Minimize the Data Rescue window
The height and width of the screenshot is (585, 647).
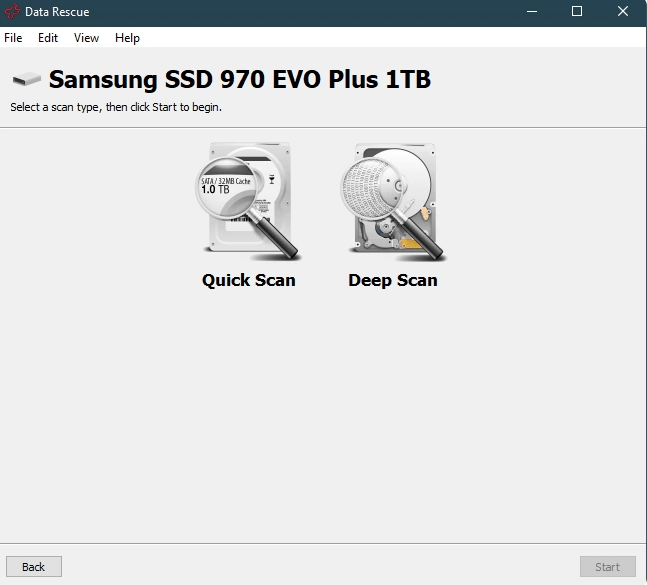tap(532, 12)
